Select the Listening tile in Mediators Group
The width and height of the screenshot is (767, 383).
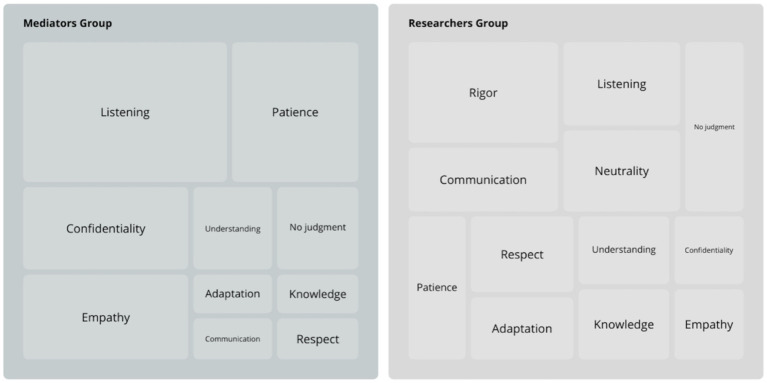pos(125,112)
